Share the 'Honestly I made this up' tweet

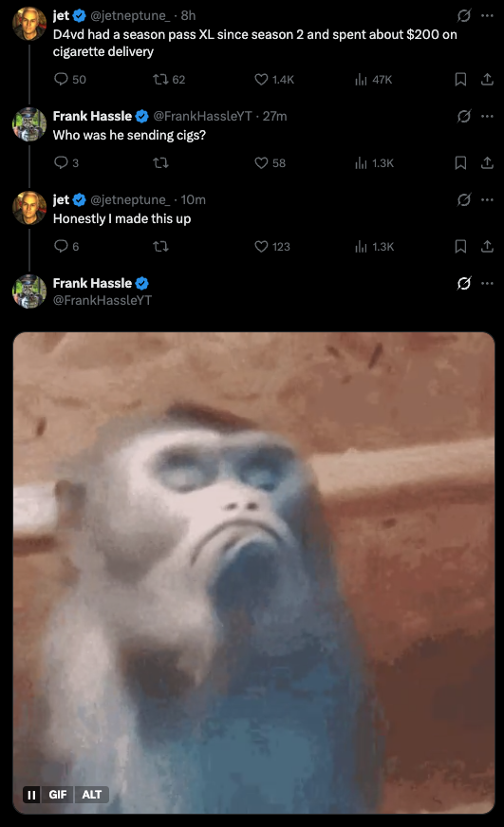(487, 246)
